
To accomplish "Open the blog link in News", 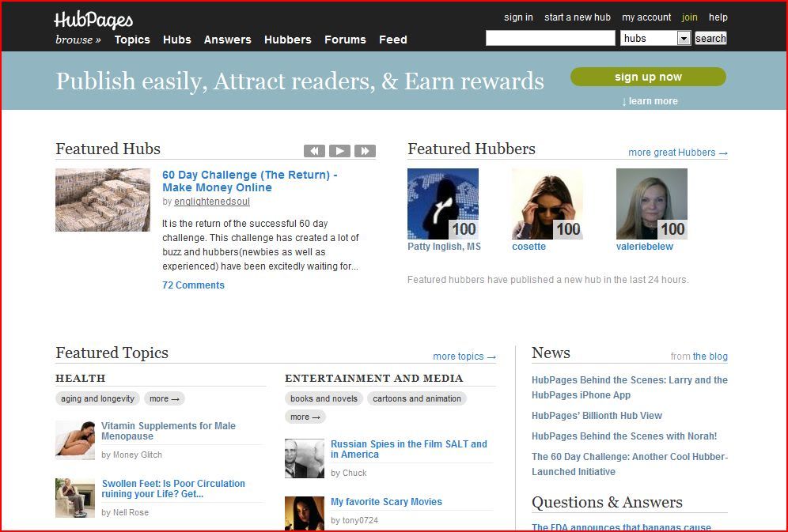I will pos(710,357).
